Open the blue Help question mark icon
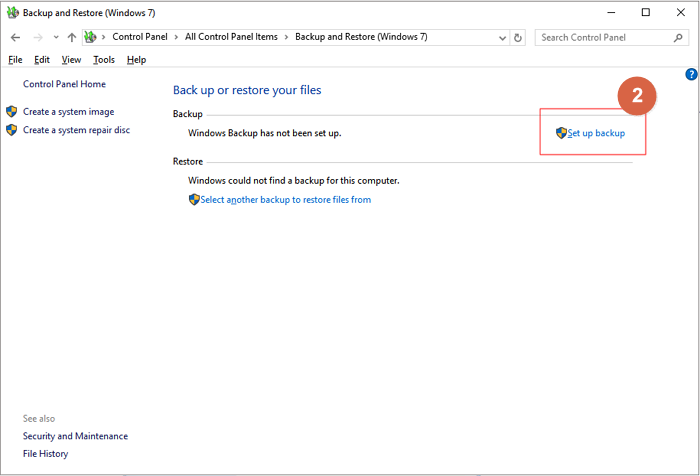This screenshot has width=700, height=476. click(x=691, y=74)
